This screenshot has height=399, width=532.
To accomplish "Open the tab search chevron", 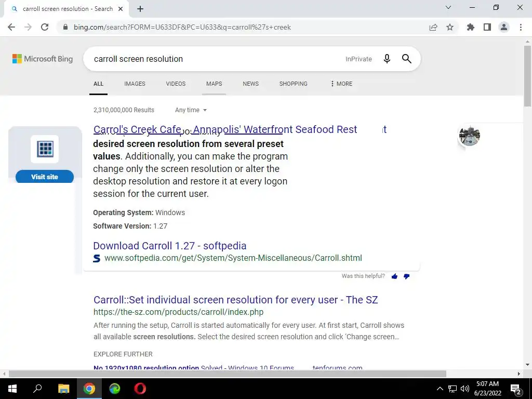I will click(448, 7).
